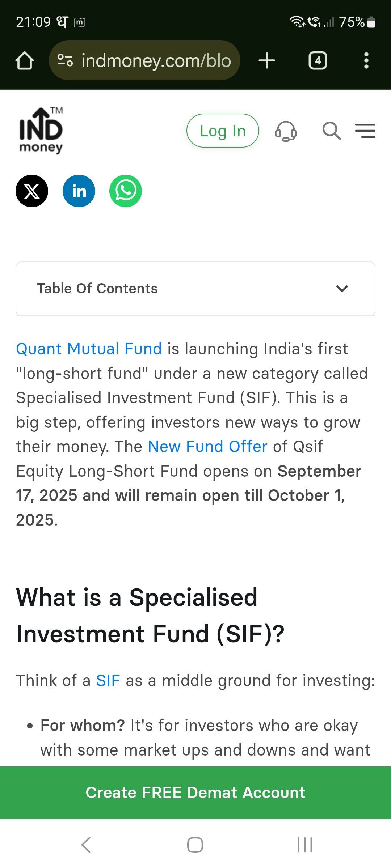Follow the New Fund Offer link

(x=207, y=447)
